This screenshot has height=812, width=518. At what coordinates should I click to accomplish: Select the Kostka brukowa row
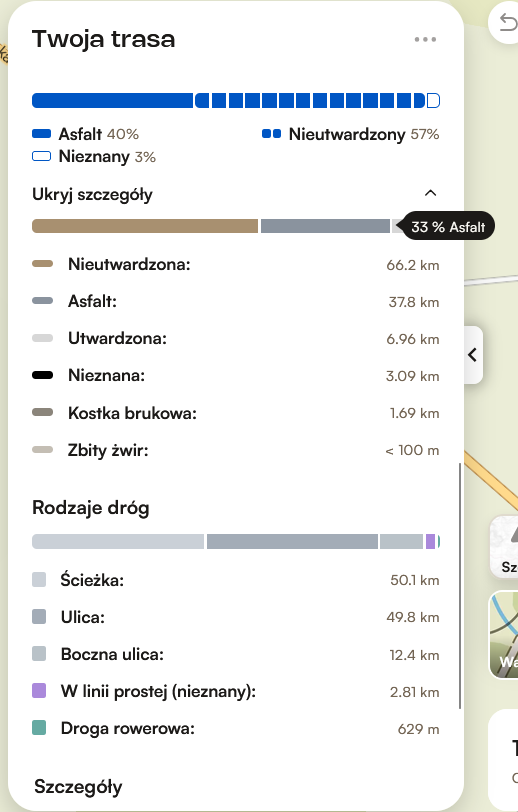(x=236, y=413)
